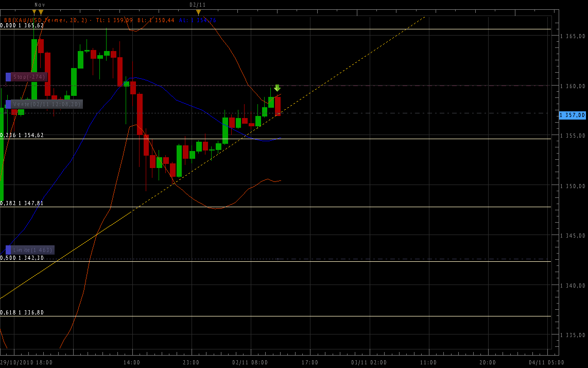
Task: Select the Vente(02/11 12:08,20) position label
Action: coord(47,104)
